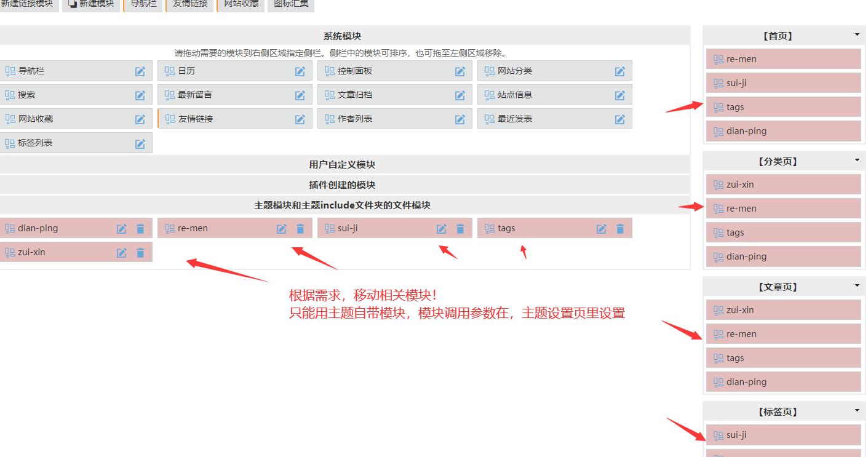Delete the zui-xin theme module
Viewport: 868px width, 457px height.
pyautogui.click(x=140, y=253)
